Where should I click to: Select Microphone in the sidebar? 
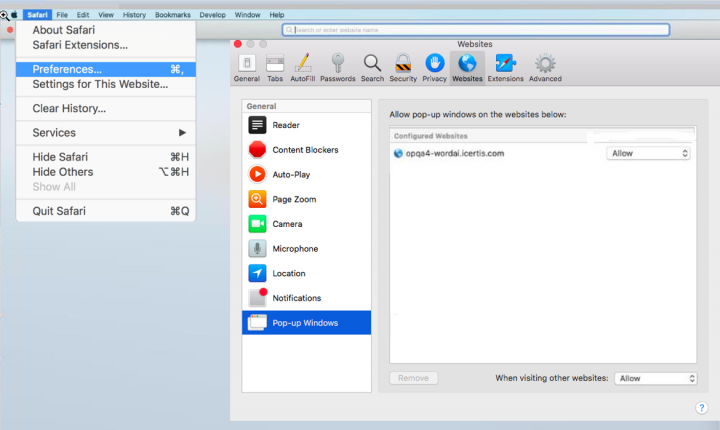(306, 249)
